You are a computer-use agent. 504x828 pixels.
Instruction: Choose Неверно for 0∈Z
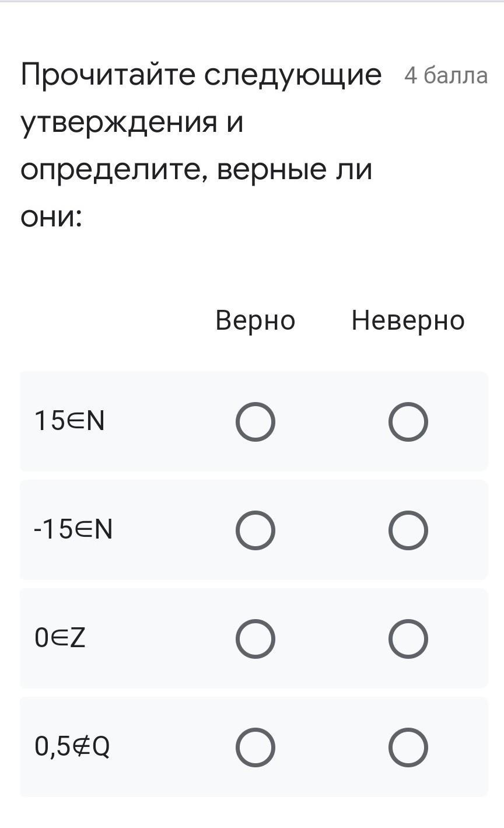(x=408, y=638)
